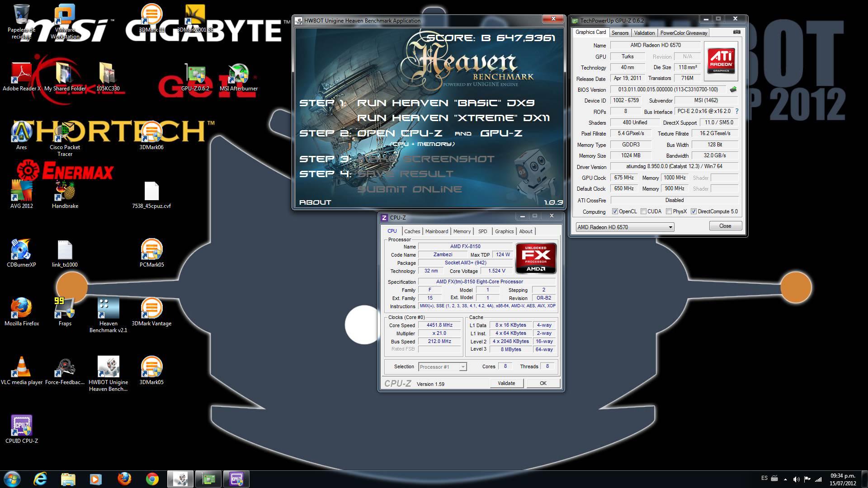Open the VLC media player shortcut
The image size is (868, 488).
tap(21, 371)
